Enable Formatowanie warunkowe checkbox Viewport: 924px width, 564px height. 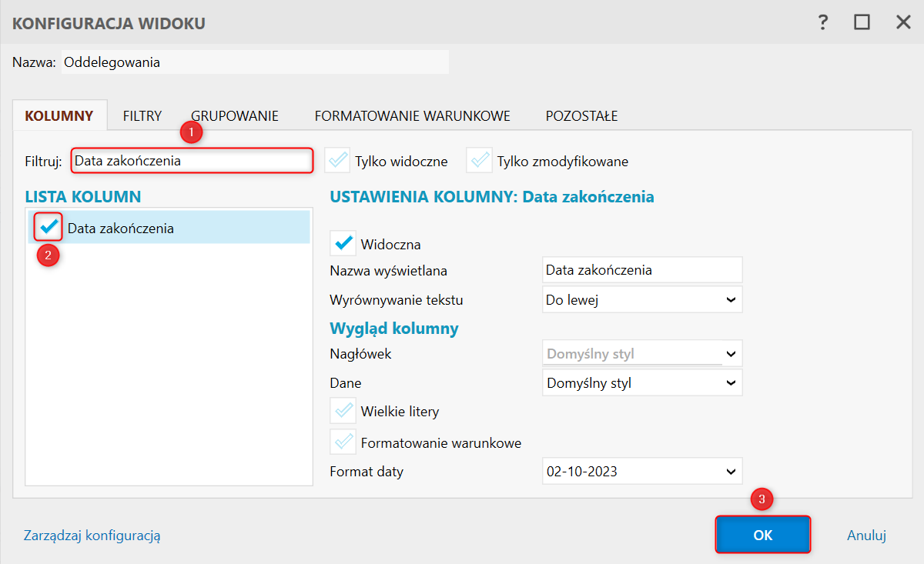pyautogui.click(x=343, y=442)
